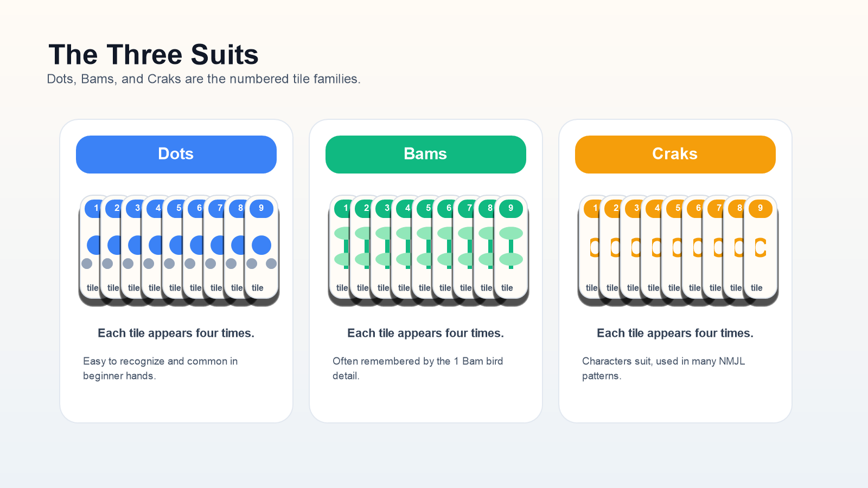Click the number 8 badge on Dots tile
868x488 pixels.
[237, 208]
